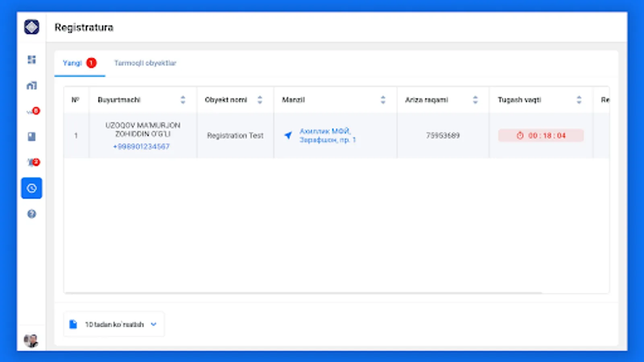Screen dimensions: 644x362
Task: Open the book icon in sidebar
Action: (31, 137)
